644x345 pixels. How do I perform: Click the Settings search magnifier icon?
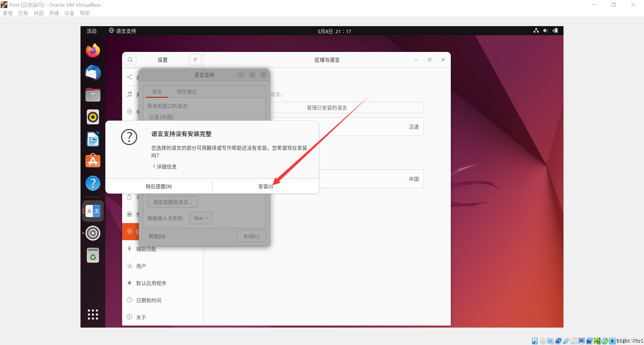tap(130, 60)
